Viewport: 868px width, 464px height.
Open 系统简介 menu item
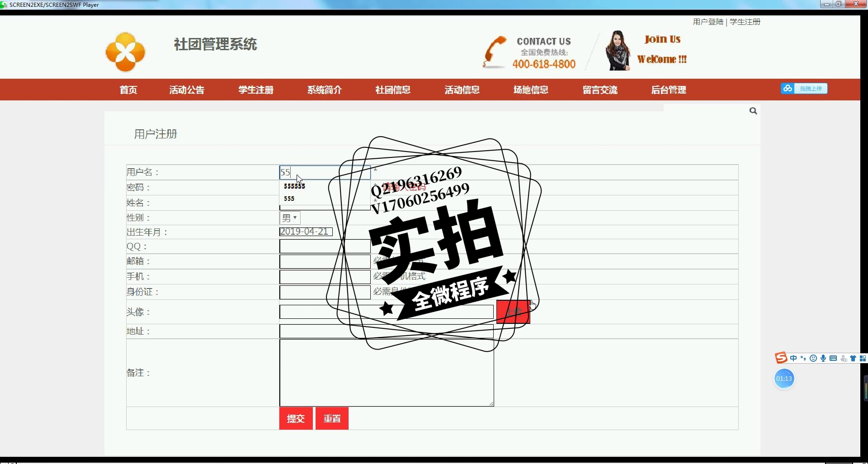tap(325, 90)
